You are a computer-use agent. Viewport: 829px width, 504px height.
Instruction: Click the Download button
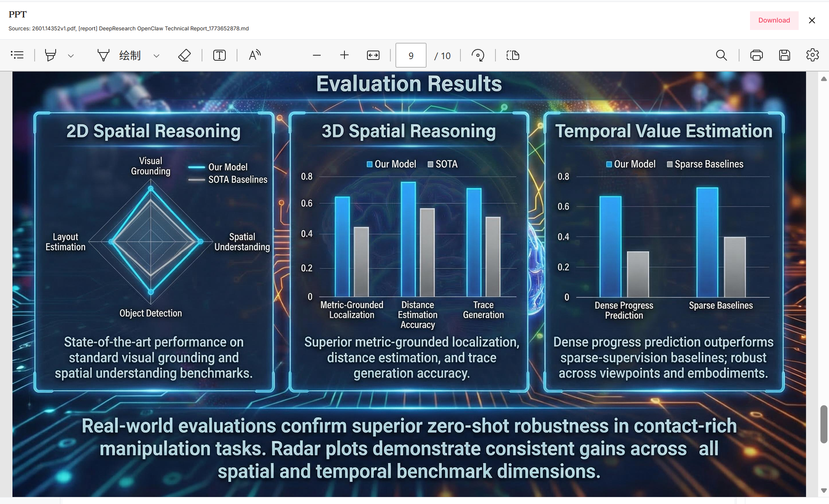point(774,20)
